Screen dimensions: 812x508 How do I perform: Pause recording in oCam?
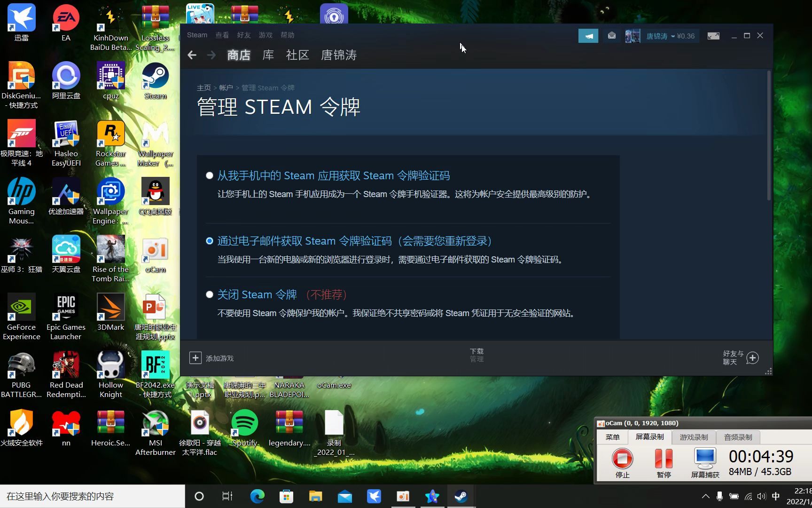(x=664, y=463)
